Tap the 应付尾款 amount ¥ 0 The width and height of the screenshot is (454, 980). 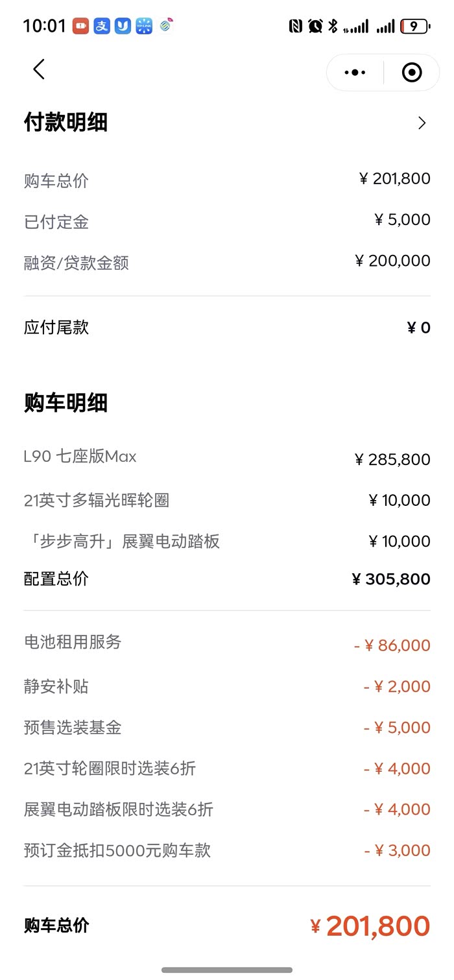(418, 328)
